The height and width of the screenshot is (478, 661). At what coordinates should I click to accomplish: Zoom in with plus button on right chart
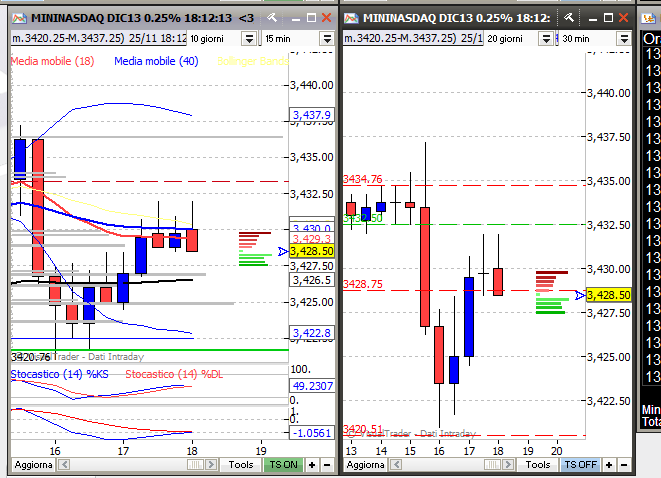pos(609,465)
